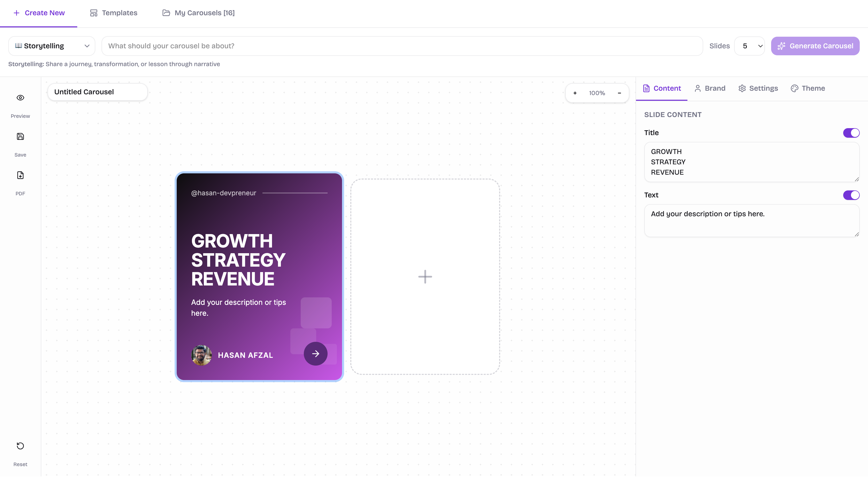Browse Templates

pos(114,13)
